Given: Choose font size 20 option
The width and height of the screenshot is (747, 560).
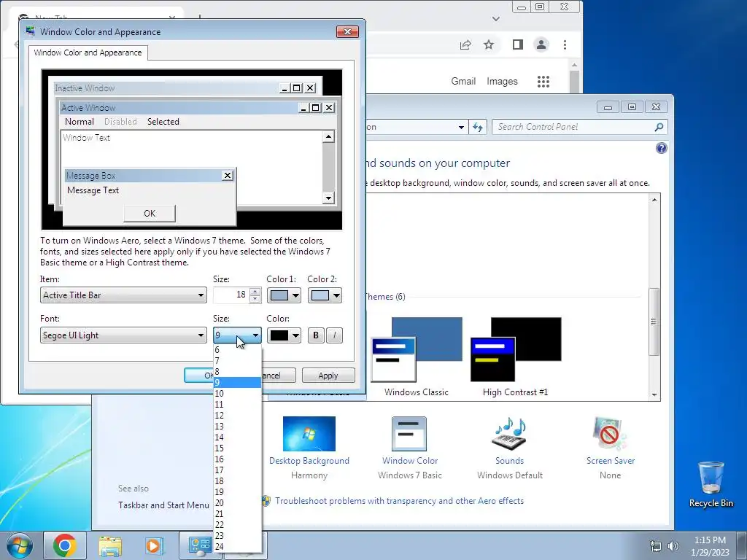Looking at the screenshot, I should [237, 503].
